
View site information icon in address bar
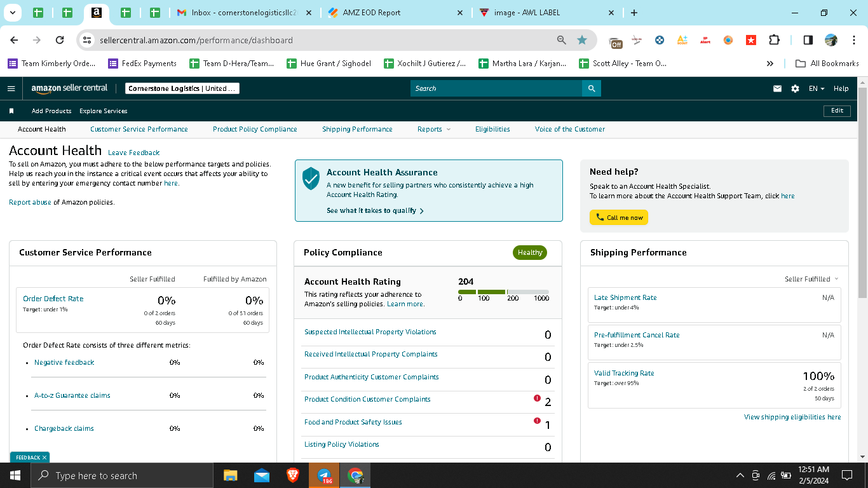pos(88,40)
